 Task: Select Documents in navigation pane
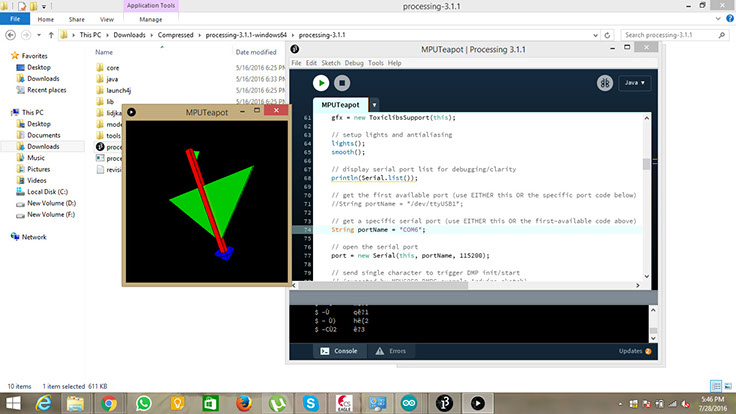click(x=44, y=135)
